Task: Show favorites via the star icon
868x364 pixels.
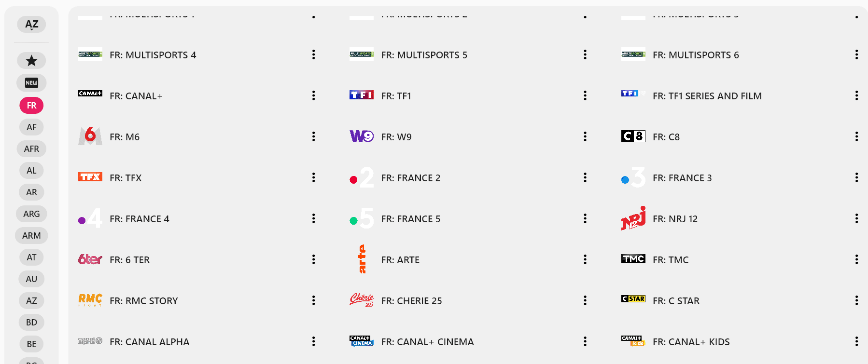Action: point(31,61)
